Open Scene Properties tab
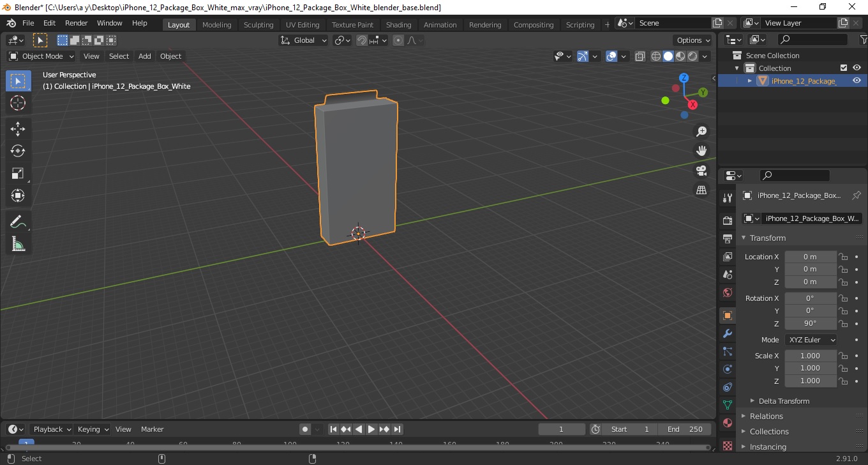Screen dimensions: 868x465 point(728,275)
